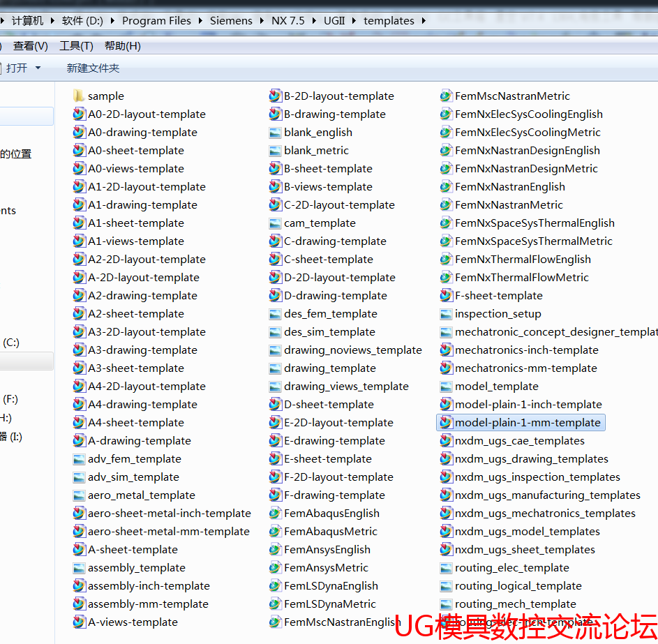658x644 pixels.
Task: Select the routing_elec_template file icon
Action: (446, 568)
